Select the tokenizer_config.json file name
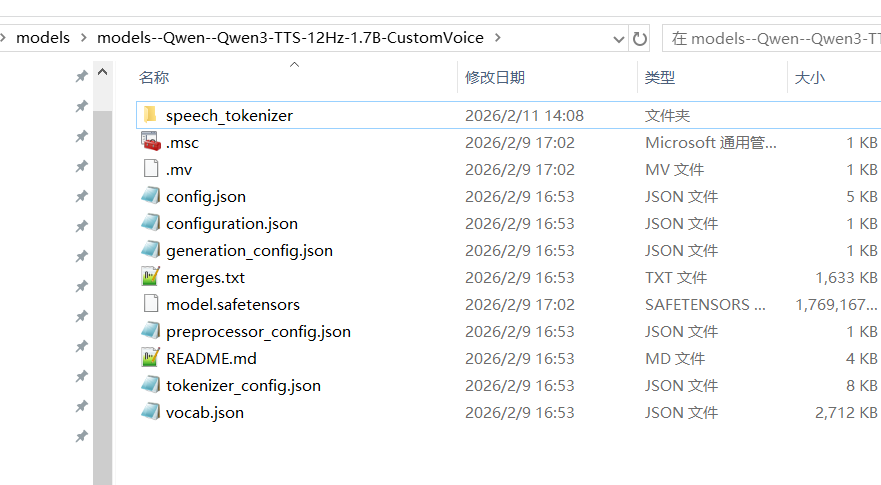Viewport: 881px width, 485px height. (243, 385)
